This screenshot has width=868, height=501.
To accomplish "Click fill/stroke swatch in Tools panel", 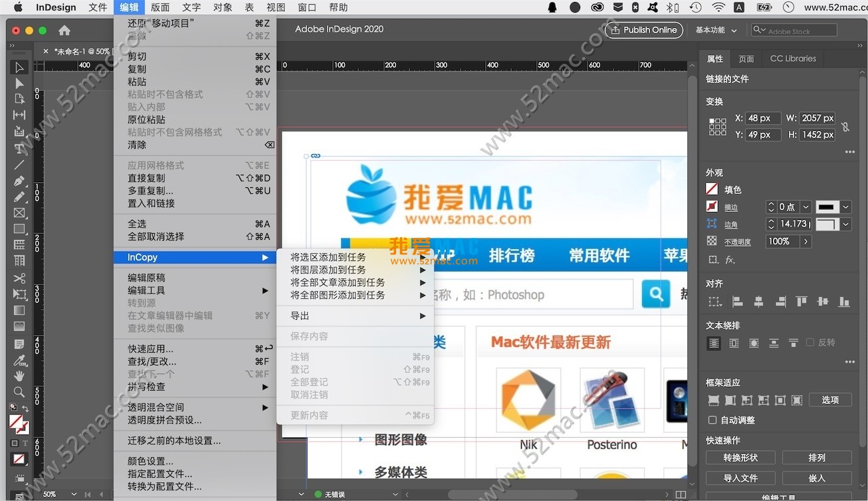I will 18,423.
